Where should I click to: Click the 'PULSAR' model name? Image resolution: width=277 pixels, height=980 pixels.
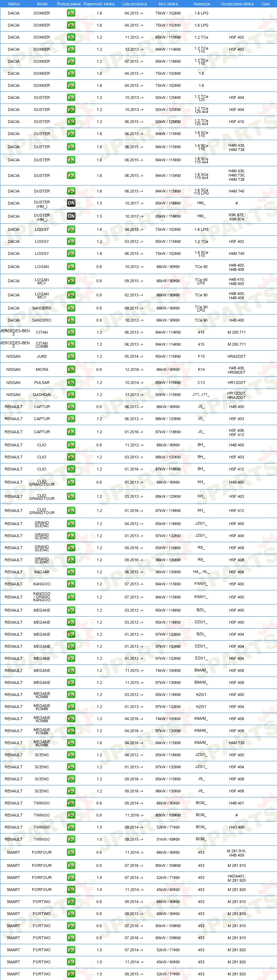(x=42, y=383)
